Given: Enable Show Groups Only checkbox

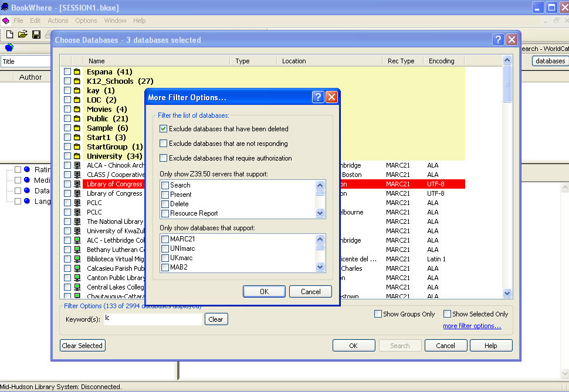Looking at the screenshot, I should point(378,313).
